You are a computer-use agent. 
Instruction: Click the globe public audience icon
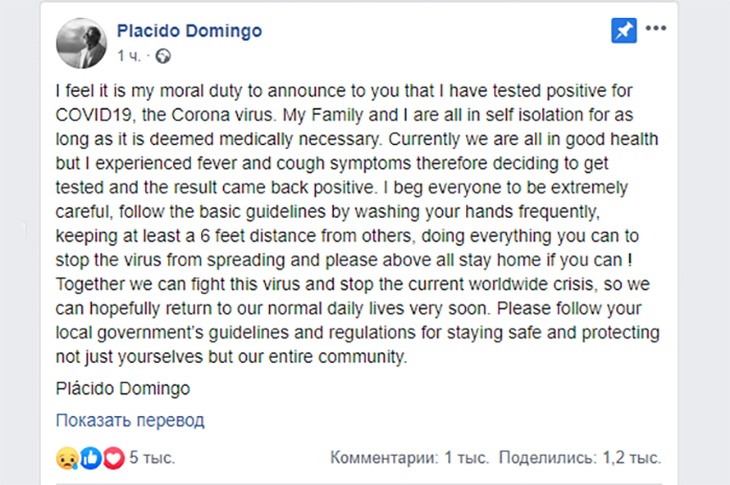click(164, 55)
